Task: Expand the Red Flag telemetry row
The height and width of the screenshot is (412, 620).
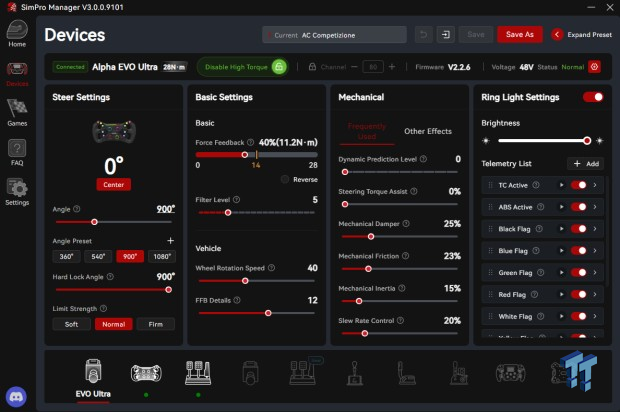Action: [595, 294]
